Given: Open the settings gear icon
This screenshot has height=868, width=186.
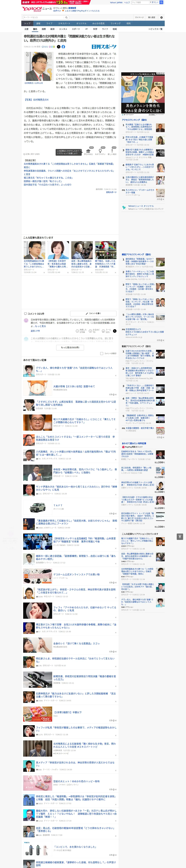Looking at the screenshot, I should 161,18.
